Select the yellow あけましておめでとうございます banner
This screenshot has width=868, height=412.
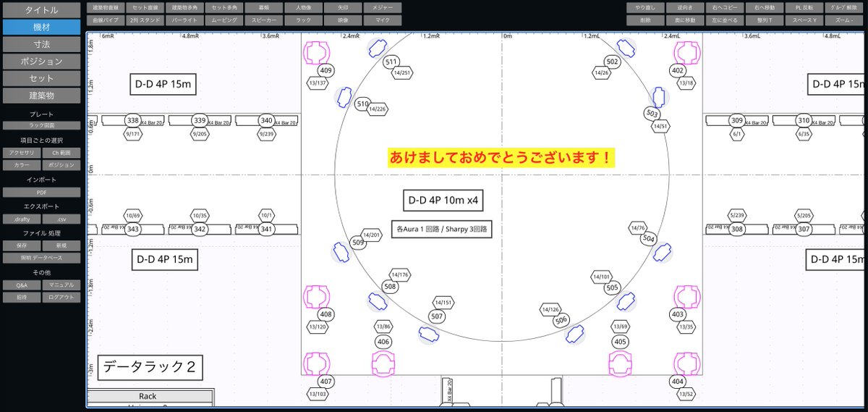coord(501,157)
